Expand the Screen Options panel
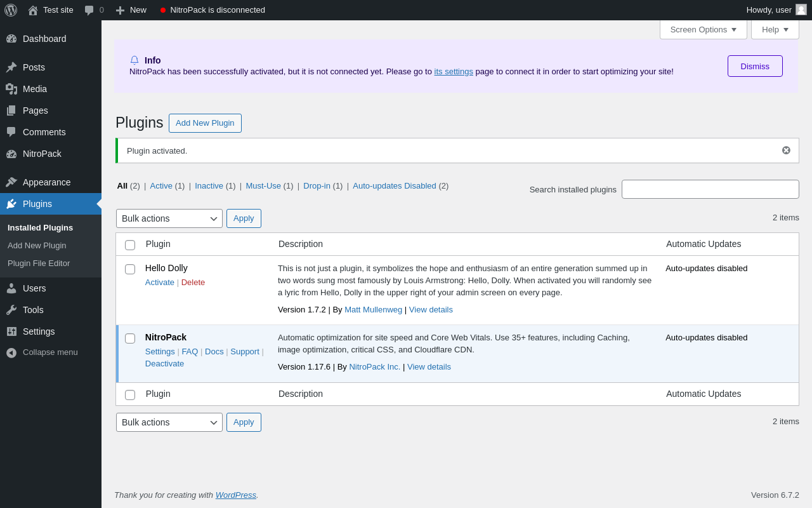This screenshot has height=508, width=812. tap(703, 29)
